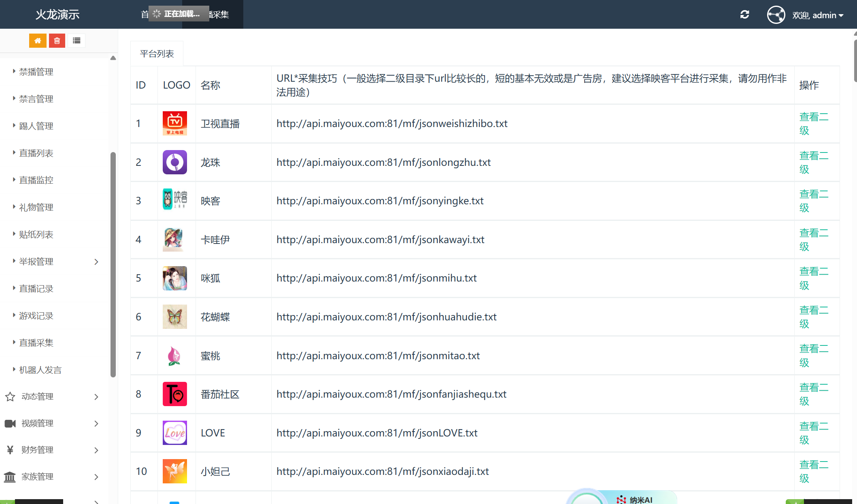Click the admin avatar icon
The height and width of the screenshot is (504, 857).
pyautogui.click(x=776, y=15)
